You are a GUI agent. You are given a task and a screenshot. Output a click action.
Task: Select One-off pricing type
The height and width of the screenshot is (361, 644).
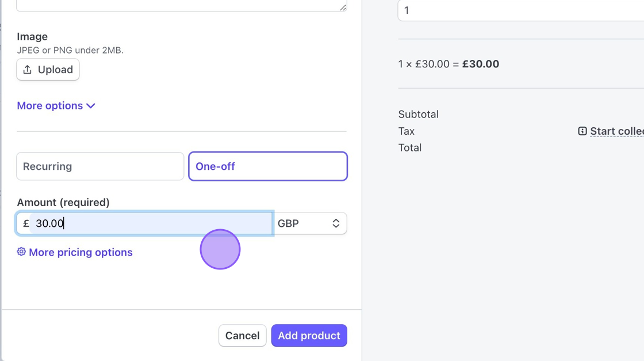pos(268,166)
